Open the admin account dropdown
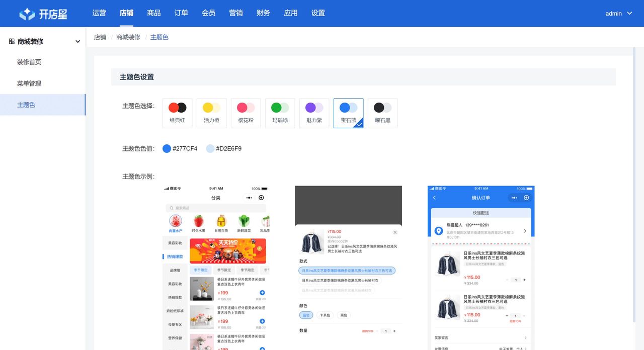 pyautogui.click(x=618, y=14)
